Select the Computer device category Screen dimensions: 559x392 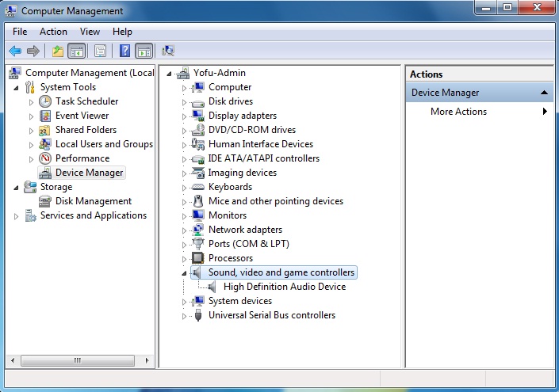tap(230, 87)
